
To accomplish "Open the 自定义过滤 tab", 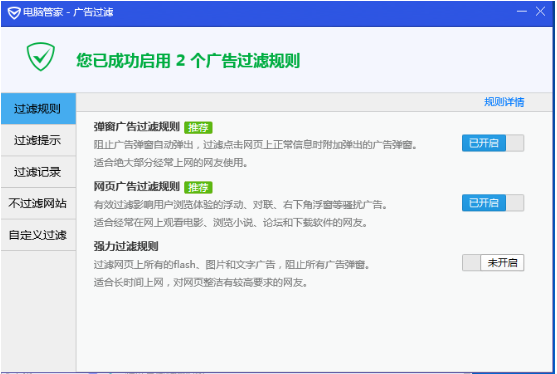I will [x=38, y=235].
